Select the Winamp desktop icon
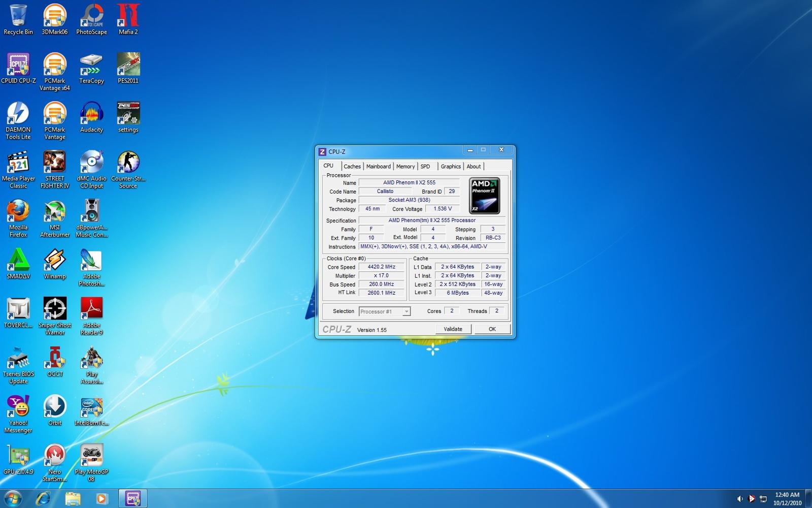The image size is (812, 508). pos(55,264)
